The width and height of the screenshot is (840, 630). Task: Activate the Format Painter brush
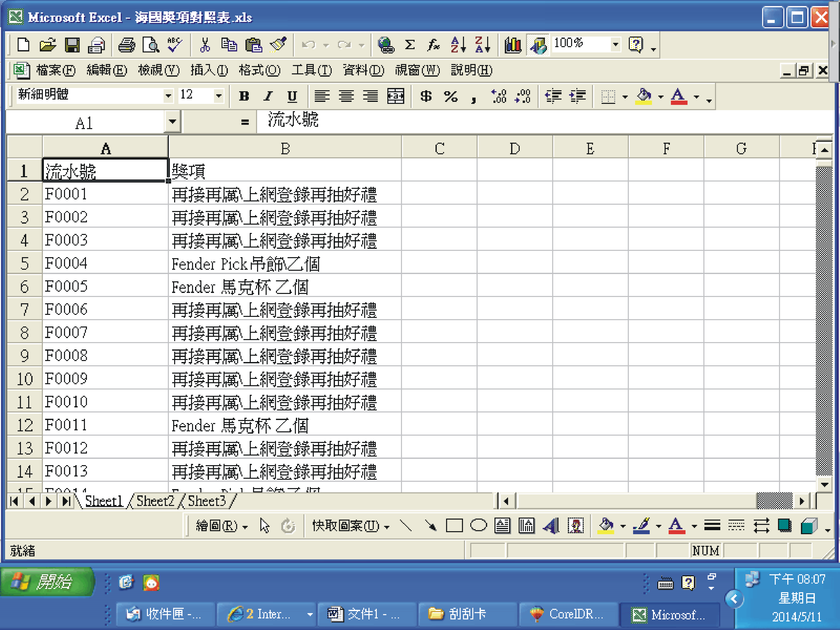coord(278,45)
